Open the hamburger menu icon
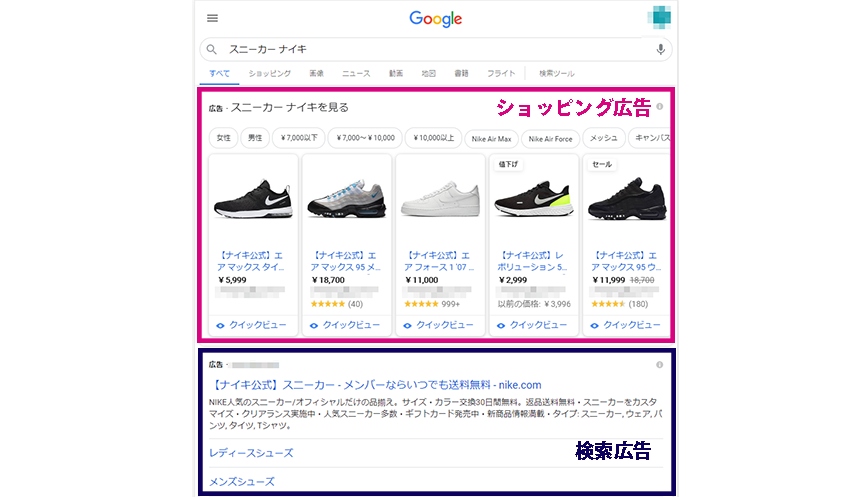 [212, 18]
